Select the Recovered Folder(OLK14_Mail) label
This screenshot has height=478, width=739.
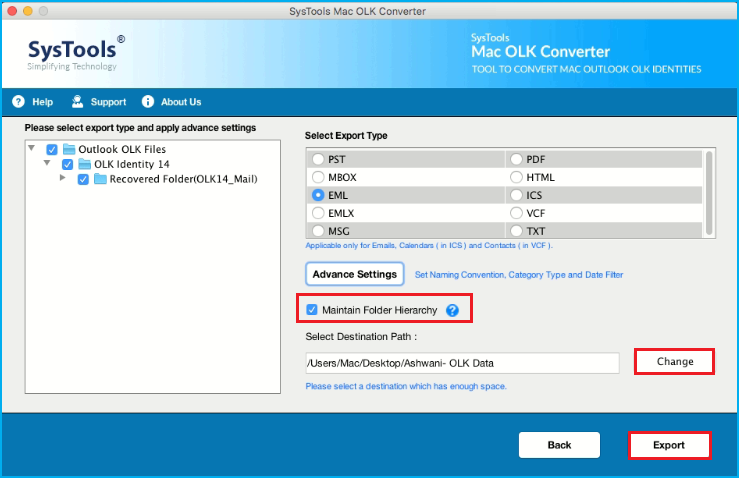click(x=183, y=179)
